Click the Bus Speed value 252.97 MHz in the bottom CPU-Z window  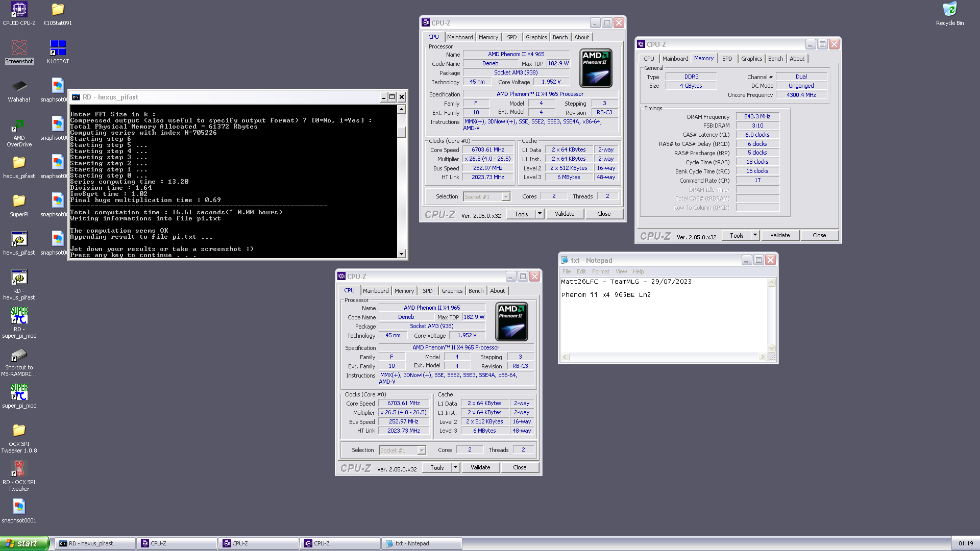point(403,421)
